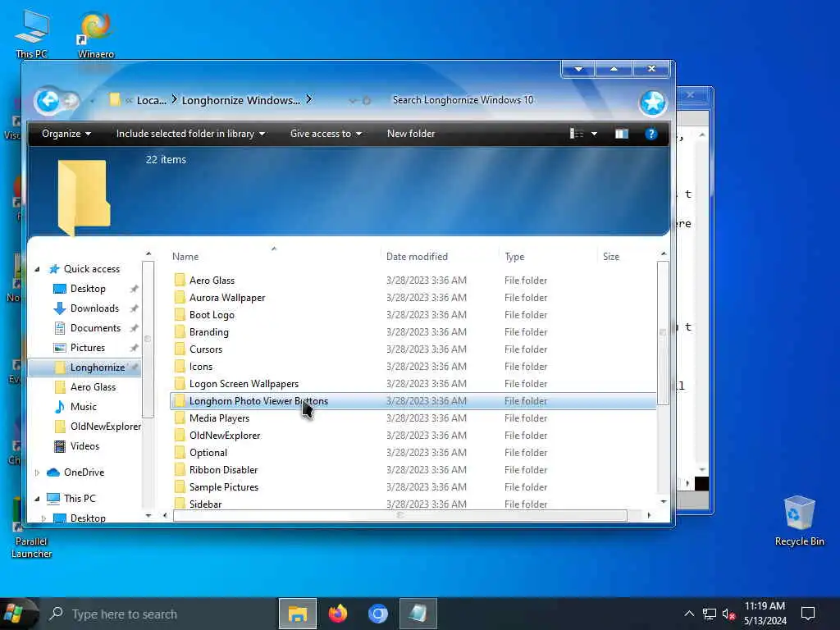Click the Videos icon in navigation pane
This screenshot has width=840, height=630.
[59, 446]
